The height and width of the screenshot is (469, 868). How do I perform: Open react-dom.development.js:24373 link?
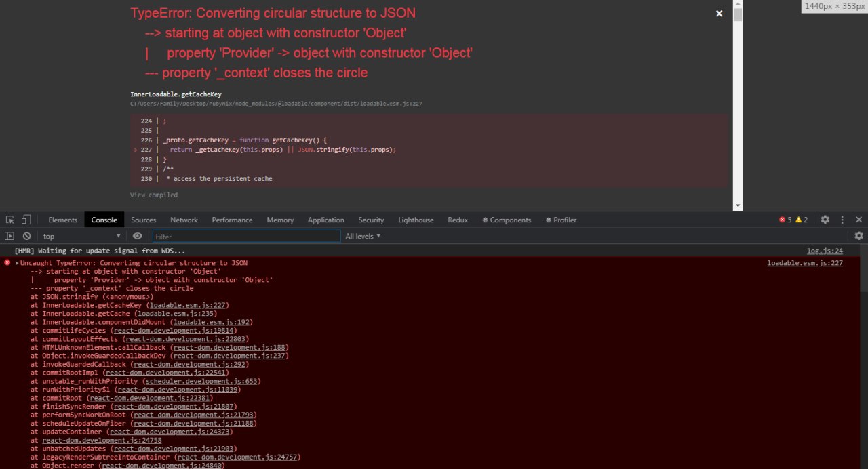170,432
